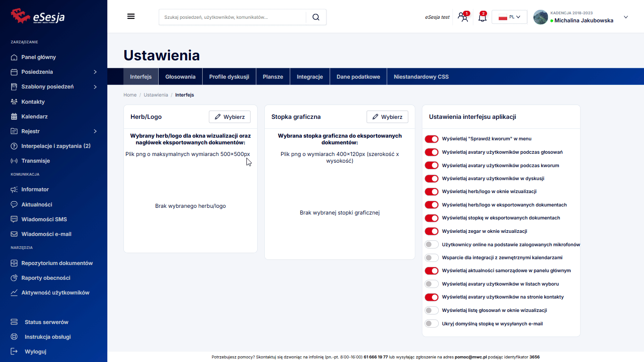Screen dimensions: 644x362
Task: Click the search input field
Action: tap(233, 17)
